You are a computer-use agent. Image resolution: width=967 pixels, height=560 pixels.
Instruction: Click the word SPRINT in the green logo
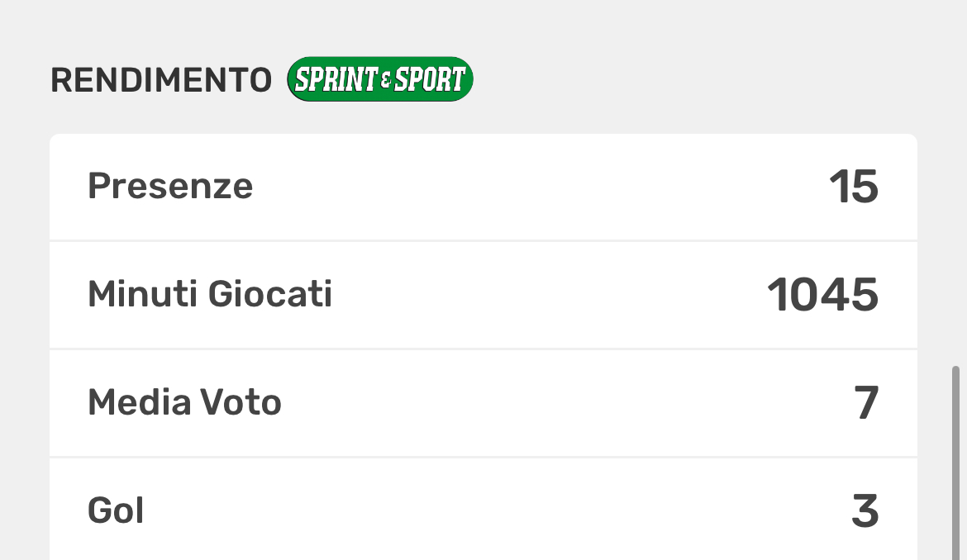click(336, 79)
